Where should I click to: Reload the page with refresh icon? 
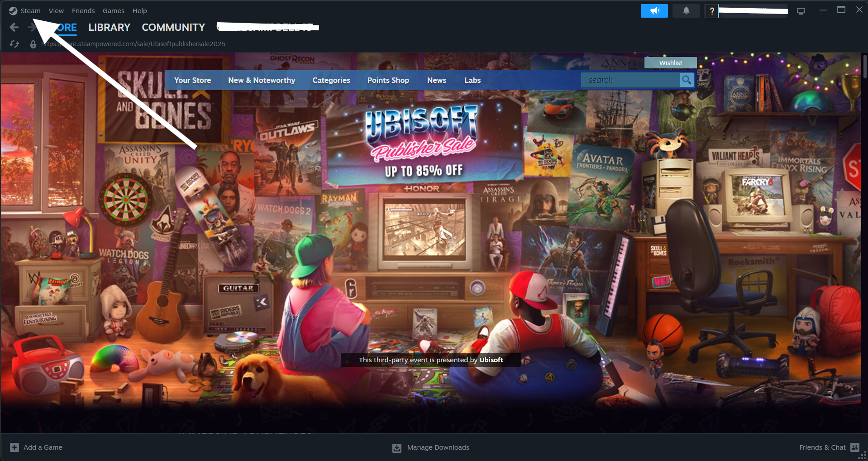[14, 44]
